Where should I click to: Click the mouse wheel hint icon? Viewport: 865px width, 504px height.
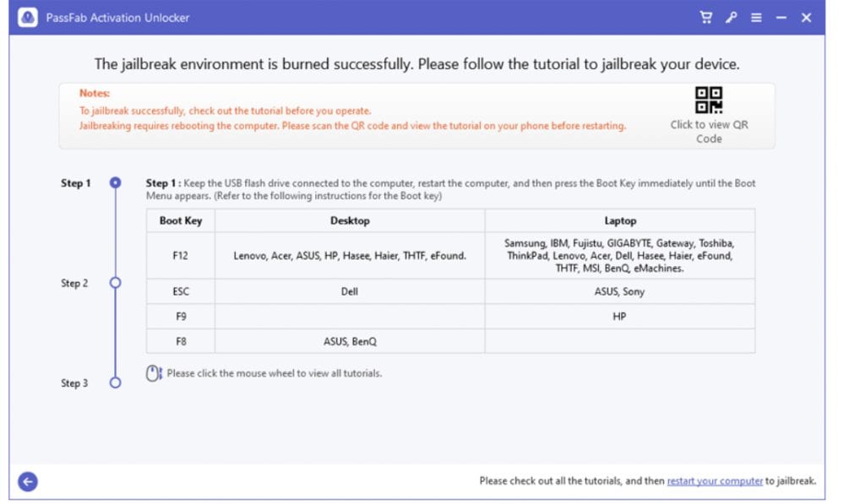[154, 373]
